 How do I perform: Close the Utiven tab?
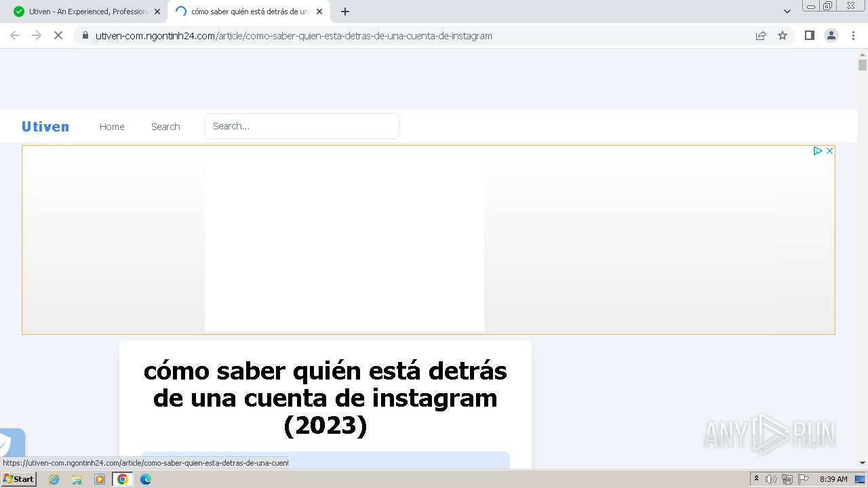(x=157, y=12)
